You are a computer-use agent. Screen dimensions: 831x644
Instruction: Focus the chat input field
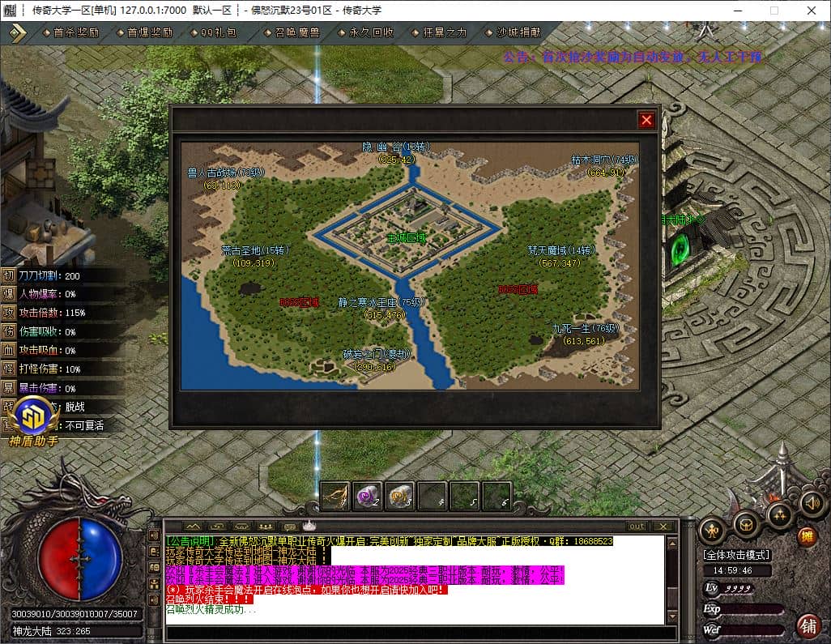421,633
